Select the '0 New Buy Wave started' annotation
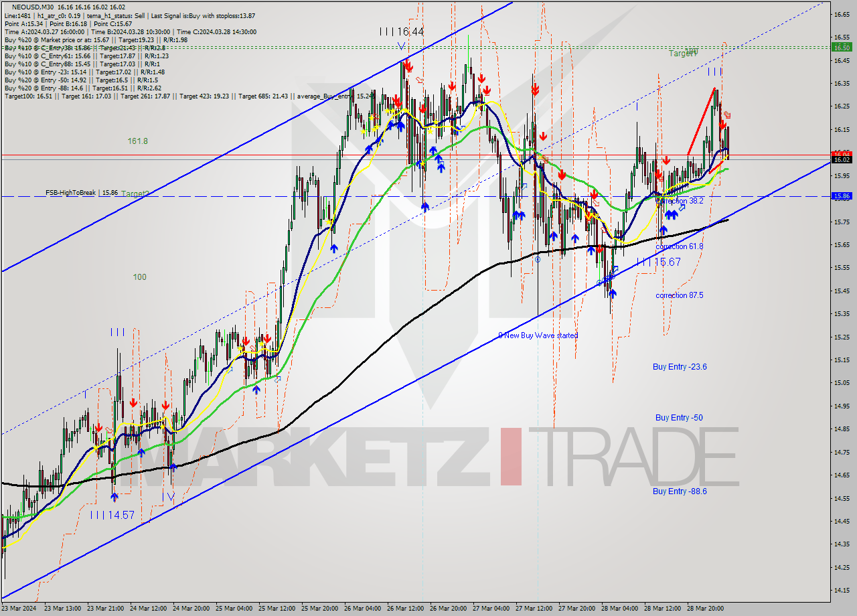 coord(538,335)
